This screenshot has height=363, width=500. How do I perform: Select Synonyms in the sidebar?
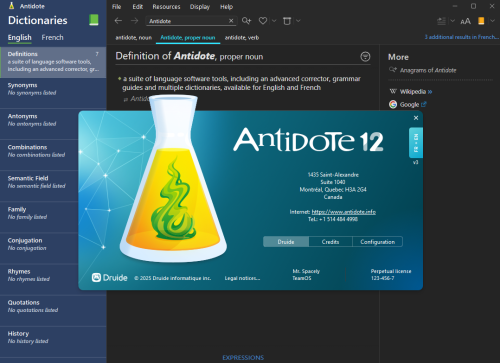point(53,93)
